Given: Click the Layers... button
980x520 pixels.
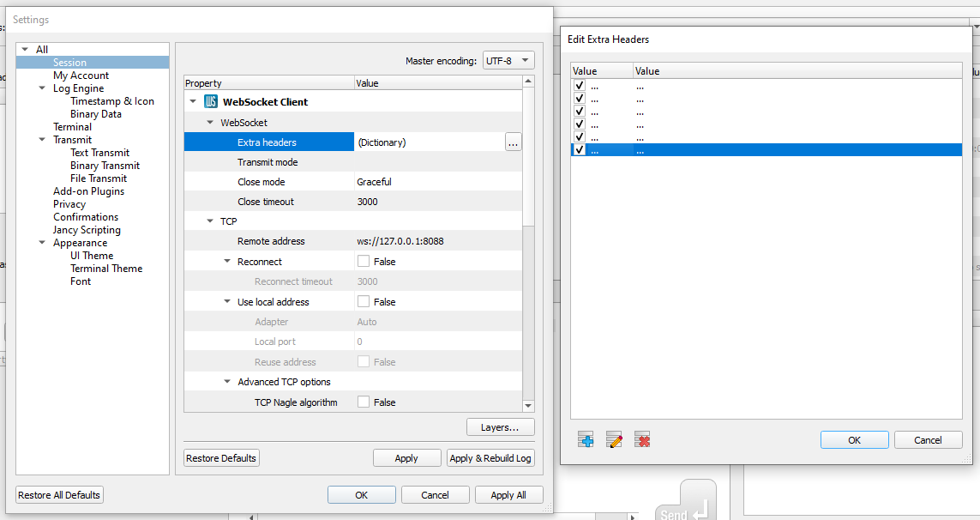Looking at the screenshot, I should 501,427.
